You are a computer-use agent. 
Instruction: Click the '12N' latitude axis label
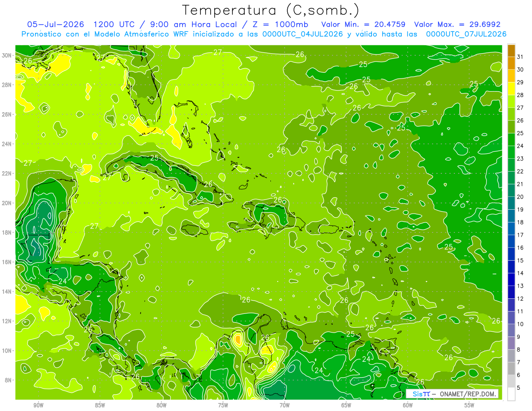pyautogui.click(x=7, y=321)
